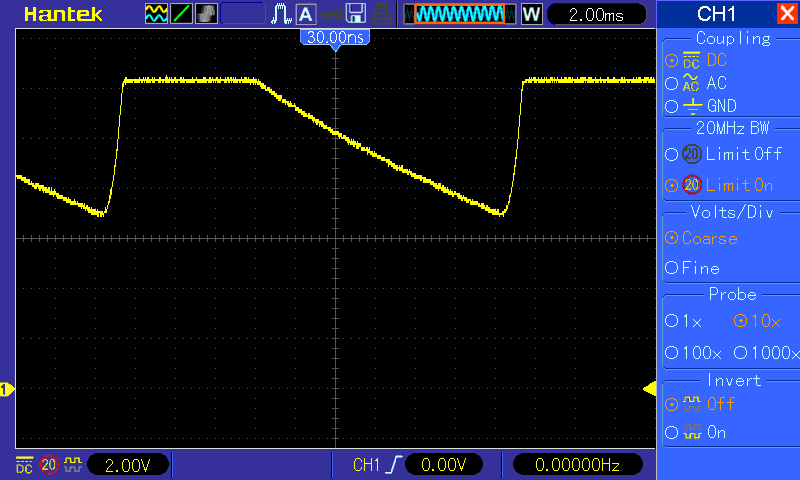Turn the 20MHz bandwidth limit off

(671, 154)
